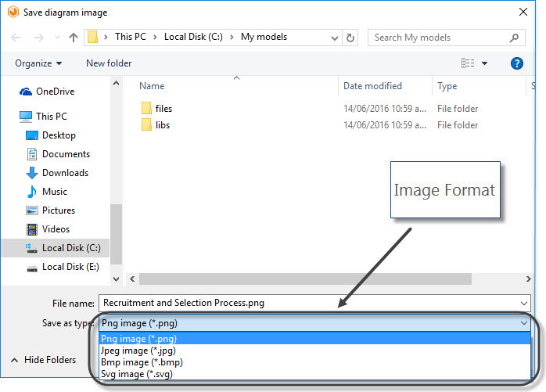Open Videos in the navigation pane

48,229
